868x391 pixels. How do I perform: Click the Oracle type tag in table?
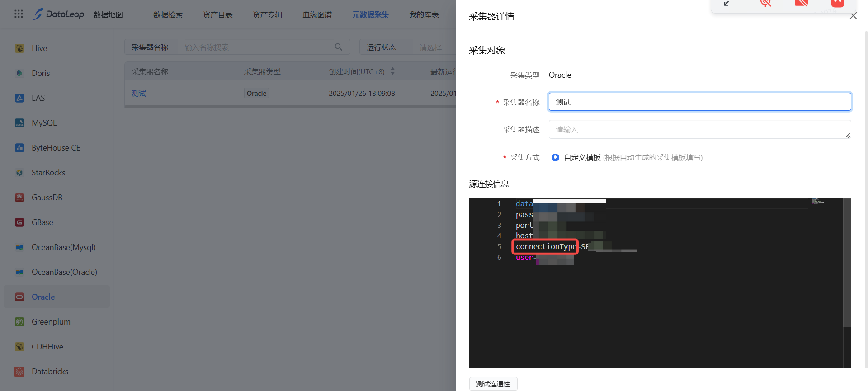256,94
